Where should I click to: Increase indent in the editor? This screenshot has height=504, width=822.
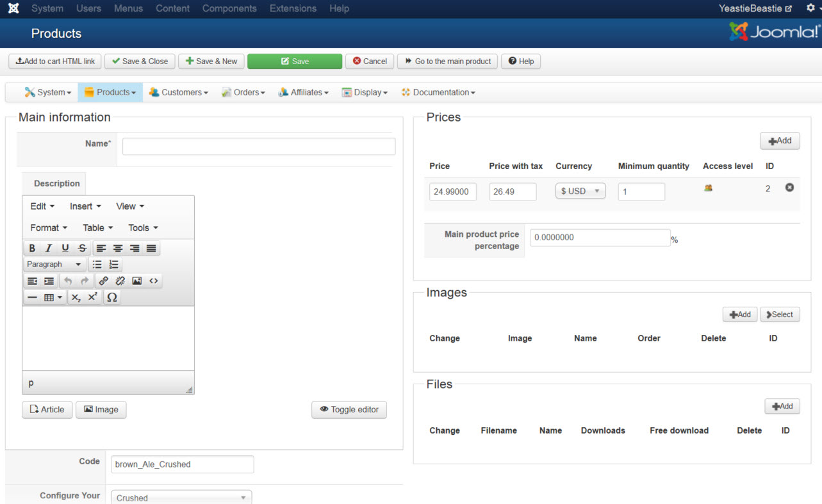[x=49, y=281]
